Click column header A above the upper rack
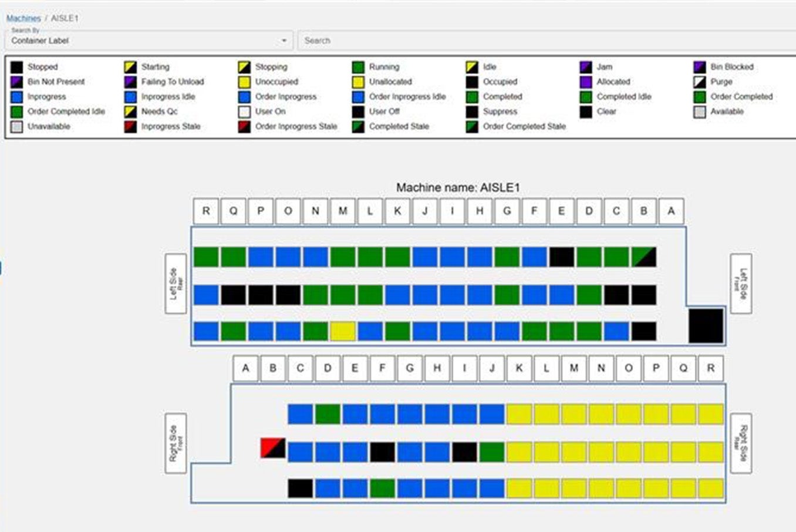This screenshot has height=532, width=796. 671,210
